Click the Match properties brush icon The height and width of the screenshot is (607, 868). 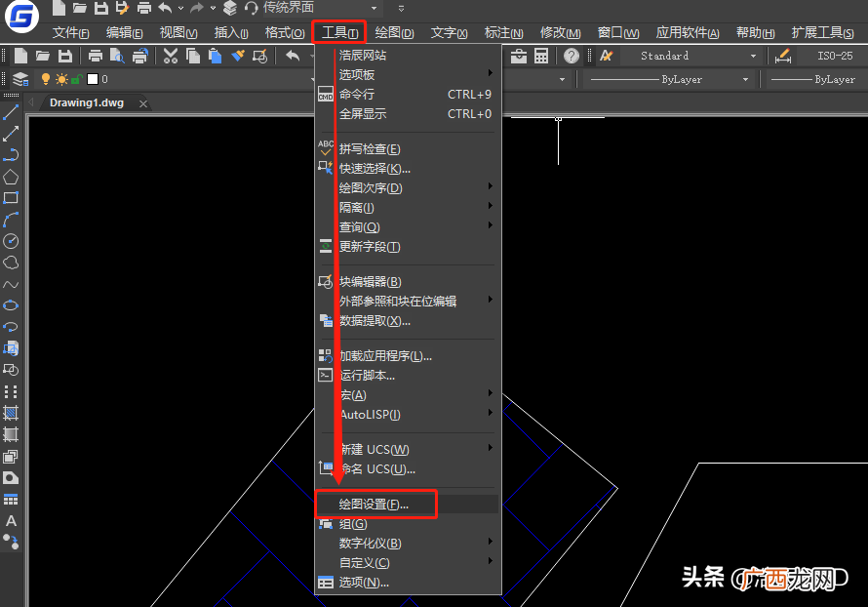[x=238, y=56]
